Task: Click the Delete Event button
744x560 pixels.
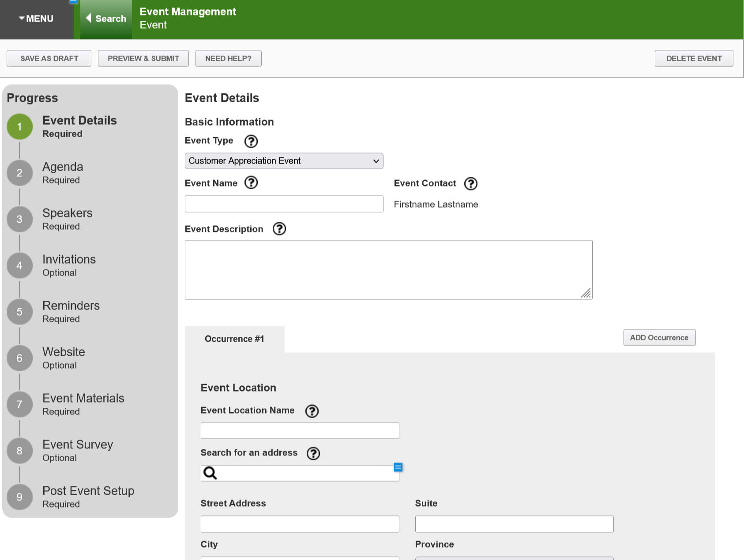Action: pyautogui.click(x=694, y=59)
